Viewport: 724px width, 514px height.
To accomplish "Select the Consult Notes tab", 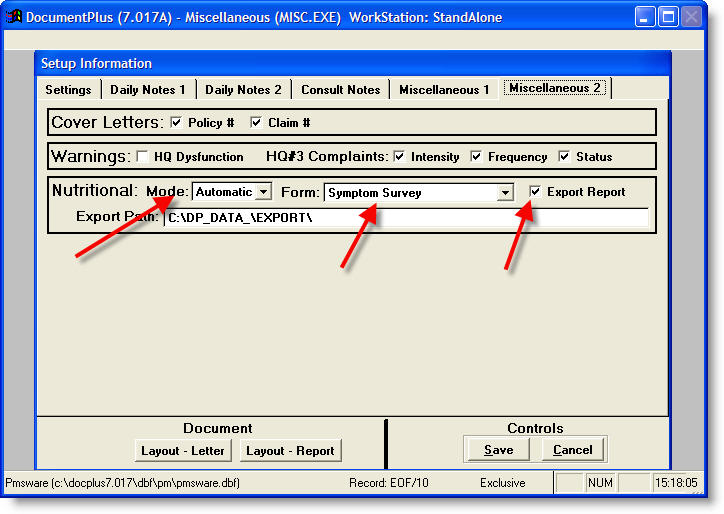I will coord(340,90).
